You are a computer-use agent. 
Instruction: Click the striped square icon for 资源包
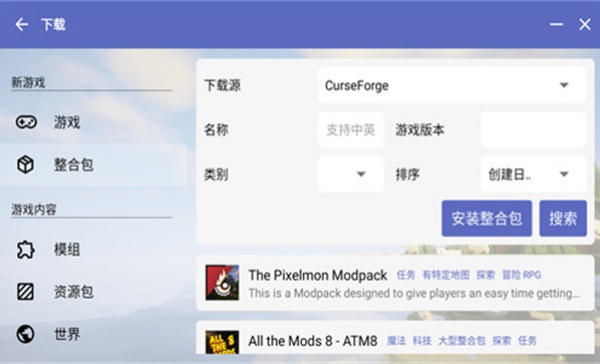tap(25, 292)
